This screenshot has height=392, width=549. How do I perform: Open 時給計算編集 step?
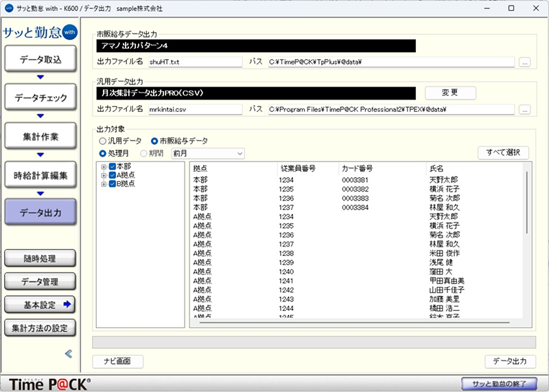pos(40,175)
